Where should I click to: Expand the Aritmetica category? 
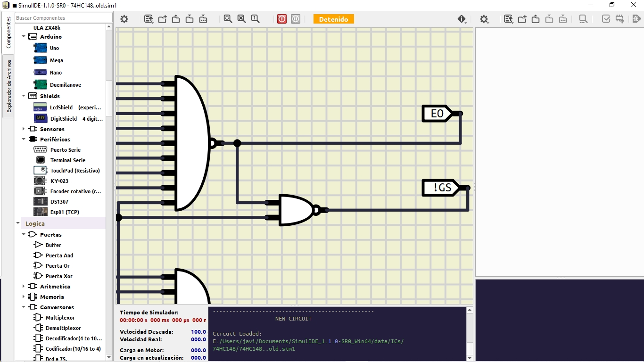tap(24, 287)
